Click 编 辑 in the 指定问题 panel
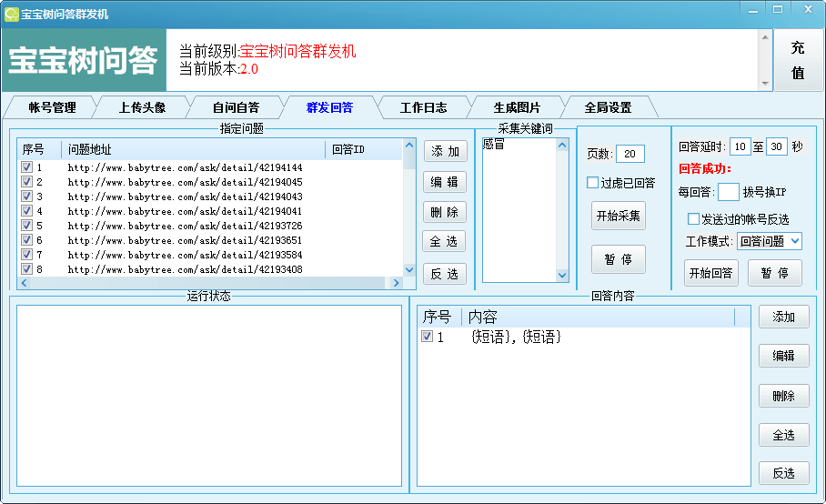826x504 pixels. pos(445,182)
